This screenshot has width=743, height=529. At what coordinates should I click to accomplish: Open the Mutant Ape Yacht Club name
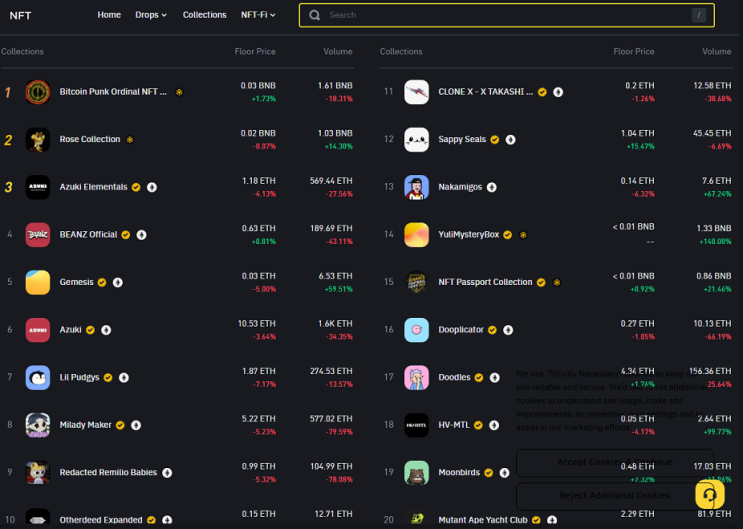coord(483,520)
